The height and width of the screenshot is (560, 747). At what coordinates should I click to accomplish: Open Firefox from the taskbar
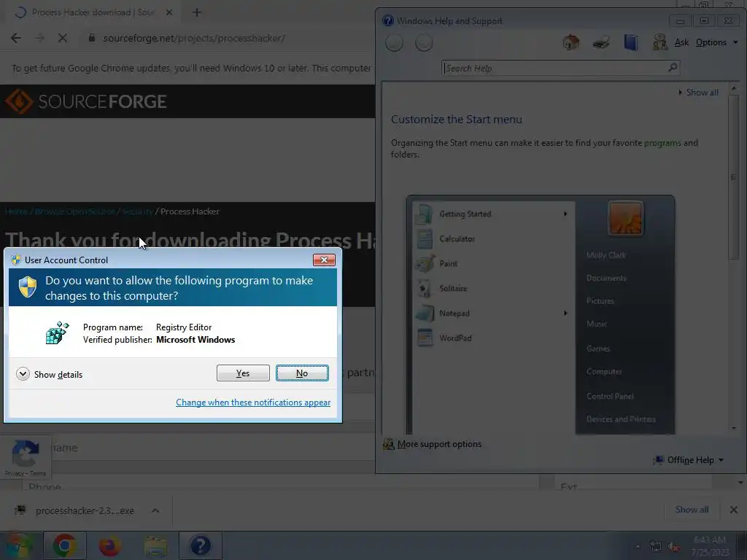109,545
